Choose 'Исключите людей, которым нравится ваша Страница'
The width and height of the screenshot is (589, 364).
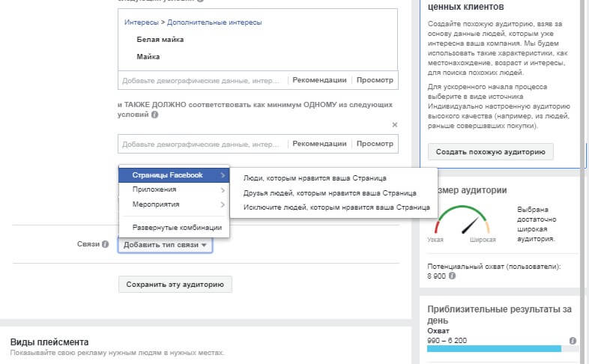336,207
